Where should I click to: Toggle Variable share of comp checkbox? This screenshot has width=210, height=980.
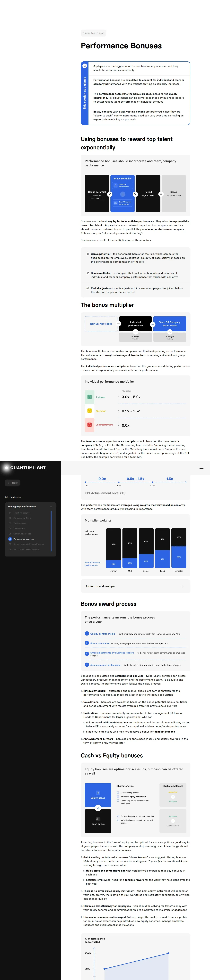point(118,820)
